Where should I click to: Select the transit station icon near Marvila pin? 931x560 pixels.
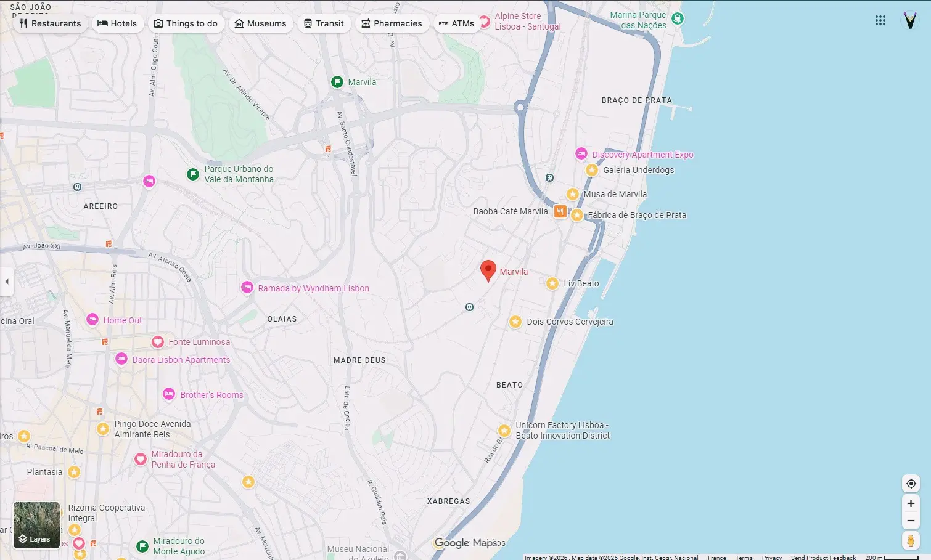pos(469,307)
